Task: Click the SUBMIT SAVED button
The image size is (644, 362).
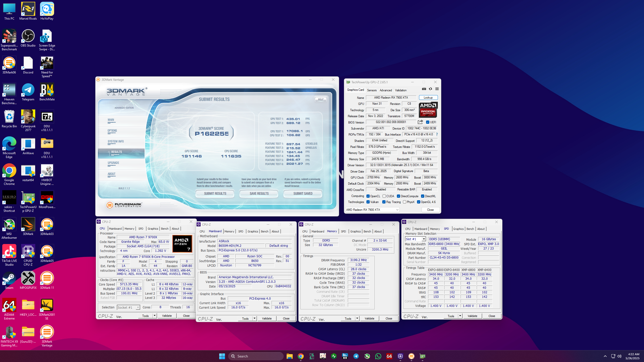Action: point(303,194)
